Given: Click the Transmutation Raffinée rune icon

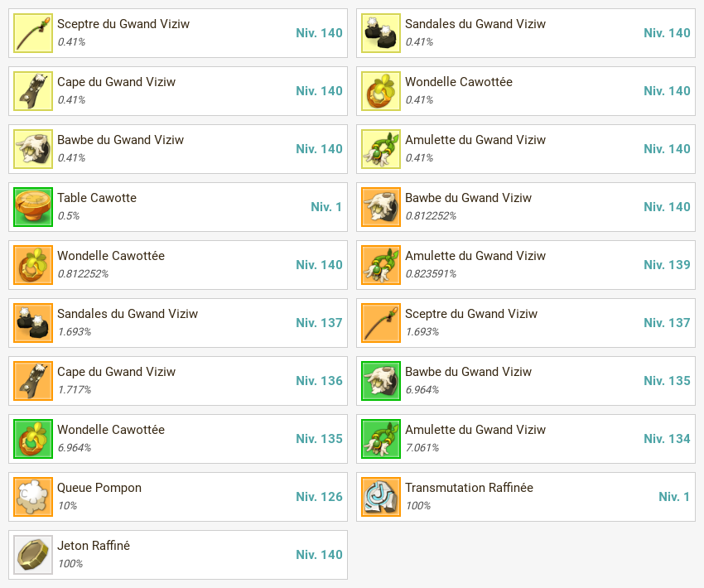Looking at the screenshot, I should coord(381,497).
